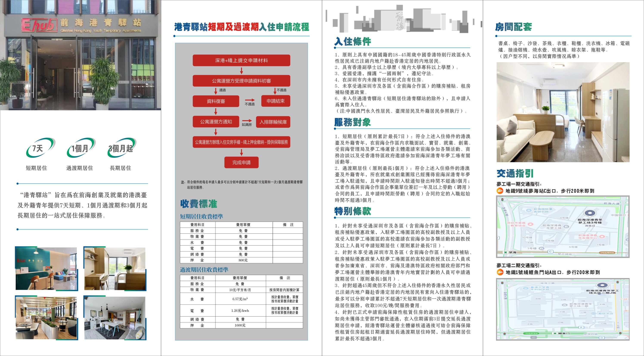Click the 7天 short-term stay badge
Screen dimensions: 644x356
40,148
